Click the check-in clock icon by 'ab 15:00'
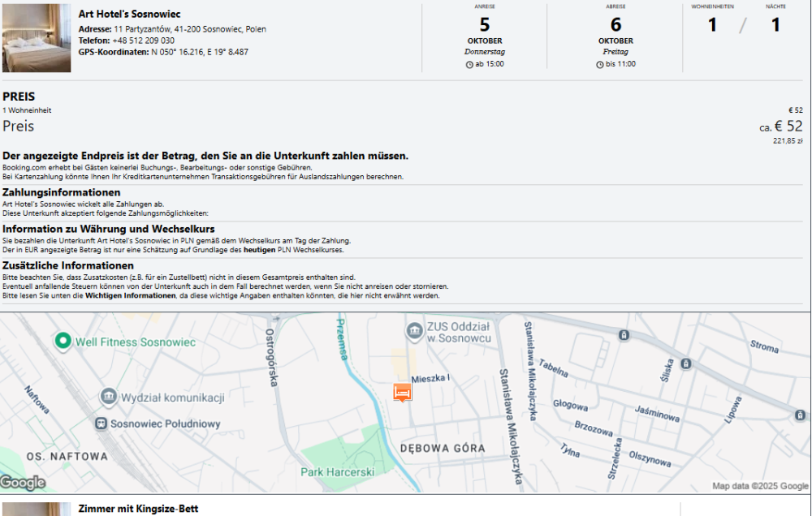This screenshot has width=812, height=516. pyautogui.click(x=469, y=64)
